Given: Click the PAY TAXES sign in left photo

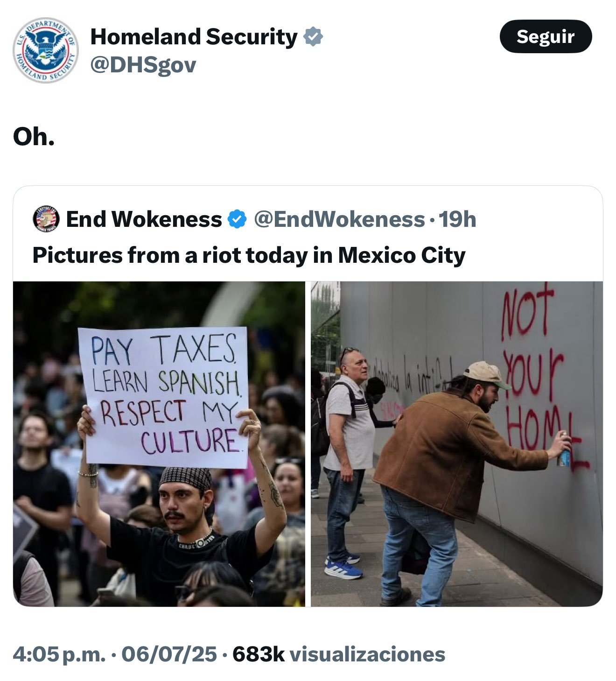Looking at the screenshot, I should pyautogui.click(x=163, y=397).
